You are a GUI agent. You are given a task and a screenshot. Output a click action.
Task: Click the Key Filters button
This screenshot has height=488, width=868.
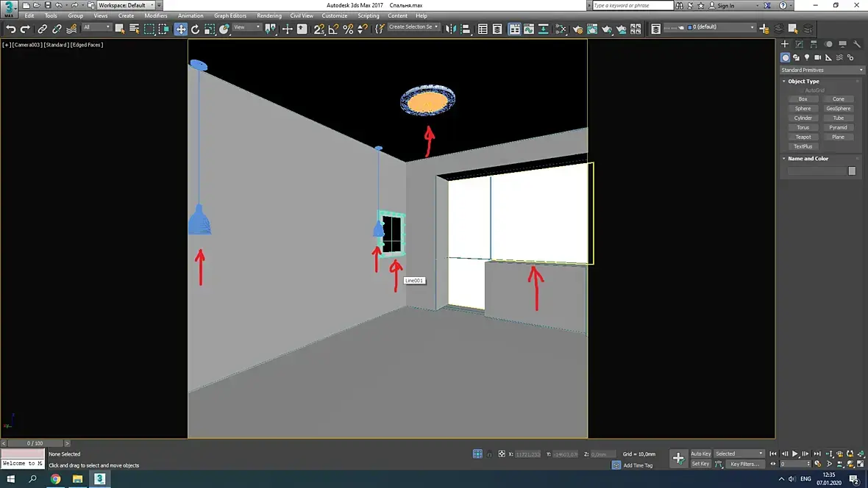point(744,464)
